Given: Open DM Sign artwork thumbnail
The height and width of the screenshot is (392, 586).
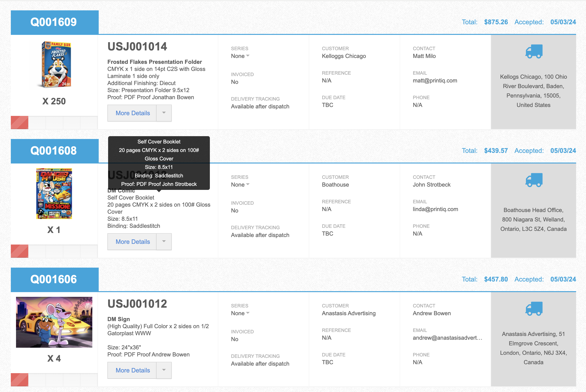Looking at the screenshot, I should (54, 322).
